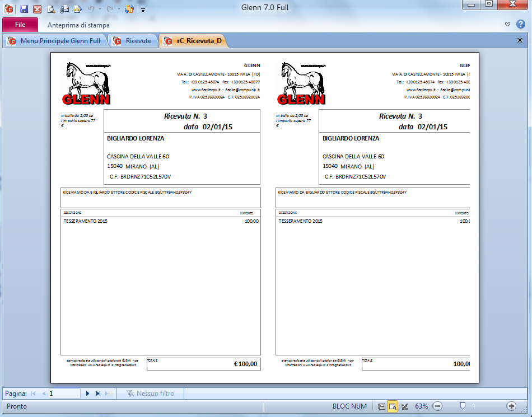Open the Redo history dropdown arrow
Screen dimensions: 532x417
point(119,9)
